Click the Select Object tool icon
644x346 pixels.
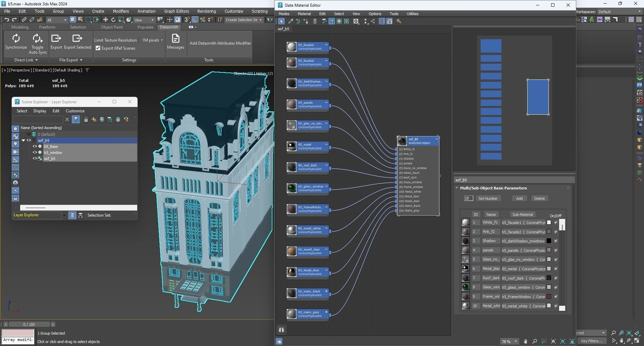73,20
